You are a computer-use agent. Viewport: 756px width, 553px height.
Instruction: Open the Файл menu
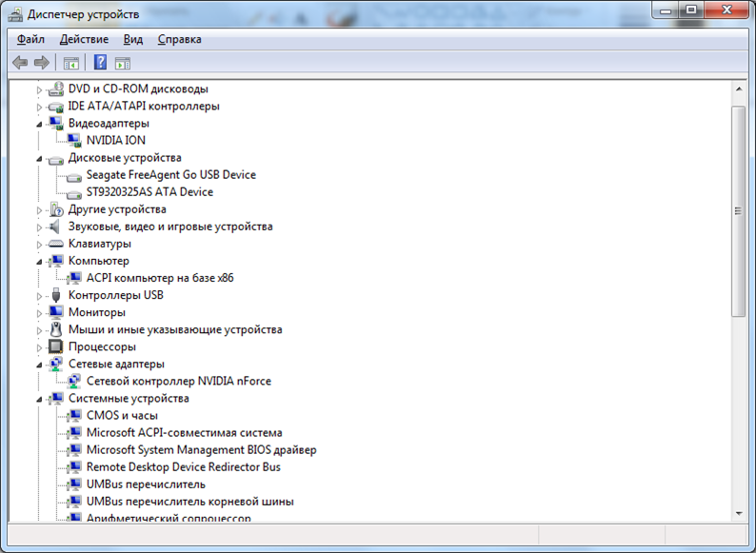pos(30,39)
